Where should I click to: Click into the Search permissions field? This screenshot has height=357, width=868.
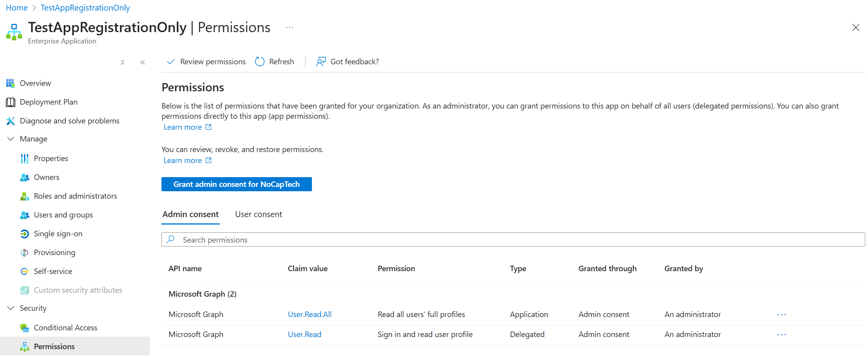[x=513, y=239]
